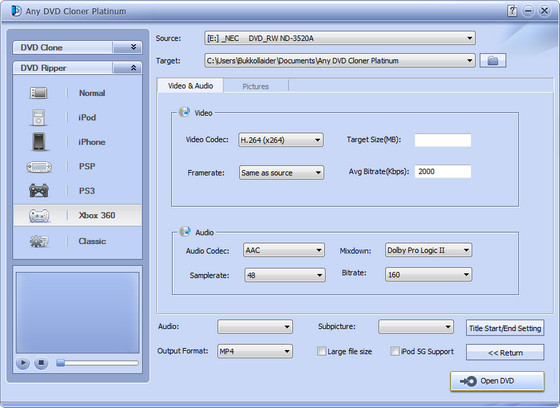
Task: Choose the Classic gear icon
Action: [39, 242]
